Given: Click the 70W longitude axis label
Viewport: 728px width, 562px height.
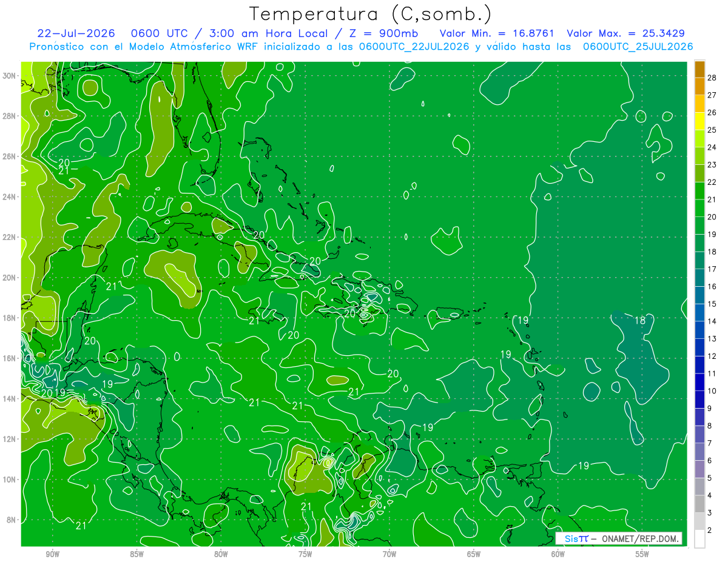Looking at the screenshot, I should click(x=389, y=554).
